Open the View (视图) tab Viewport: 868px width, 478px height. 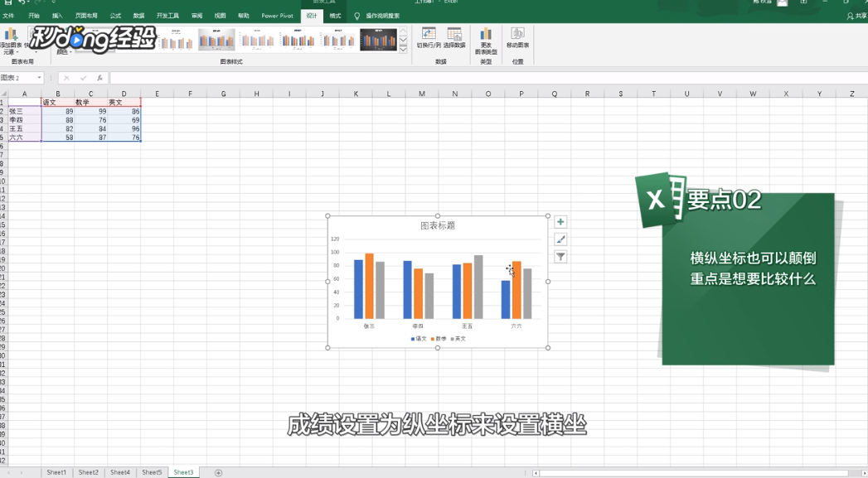pyautogui.click(x=220, y=16)
